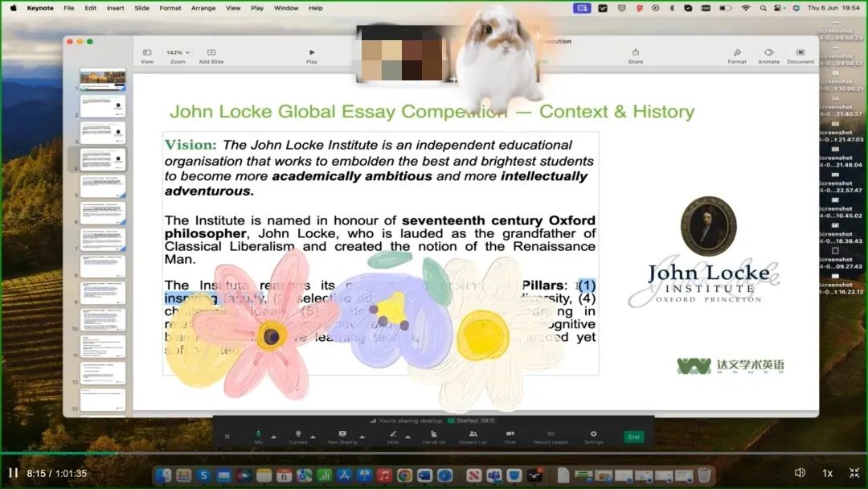Open Google Chrome from the Dock
The width and height of the screenshot is (868, 489).
pos(404,475)
